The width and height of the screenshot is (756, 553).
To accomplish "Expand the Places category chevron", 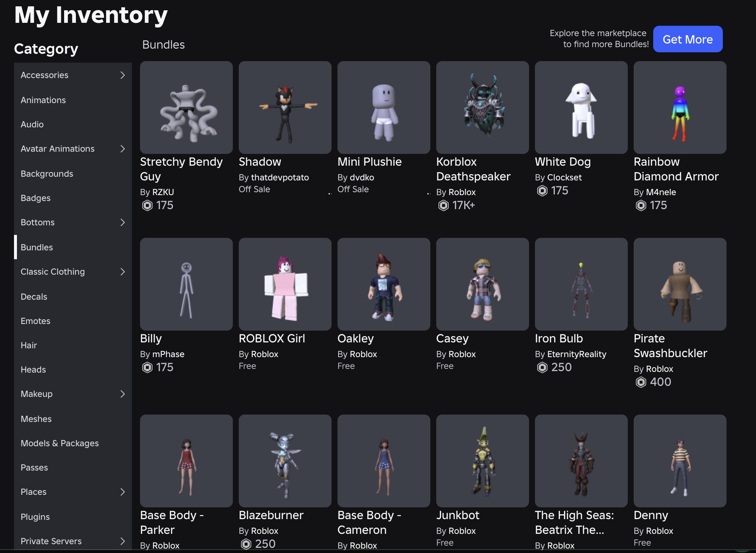I will [123, 492].
